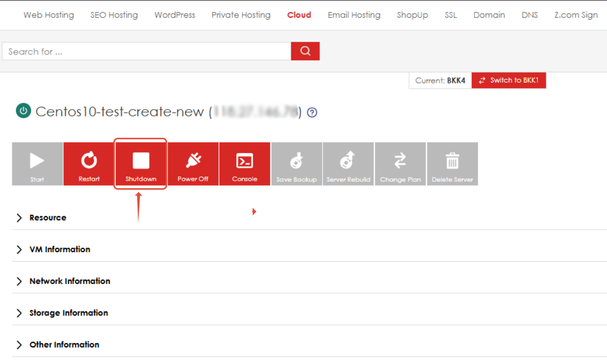This screenshot has width=607, height=364.
Task: Open the Email Hosting menu
Action: pyautogui.click(x=354, y=15)
